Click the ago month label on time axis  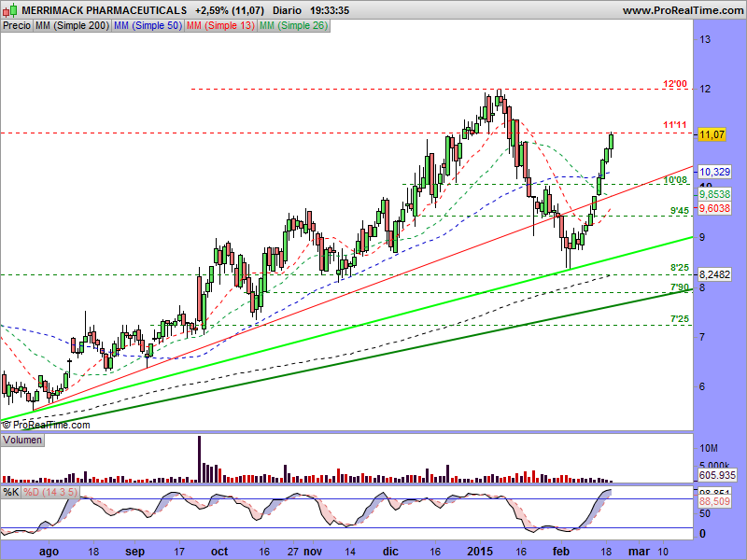49,552
